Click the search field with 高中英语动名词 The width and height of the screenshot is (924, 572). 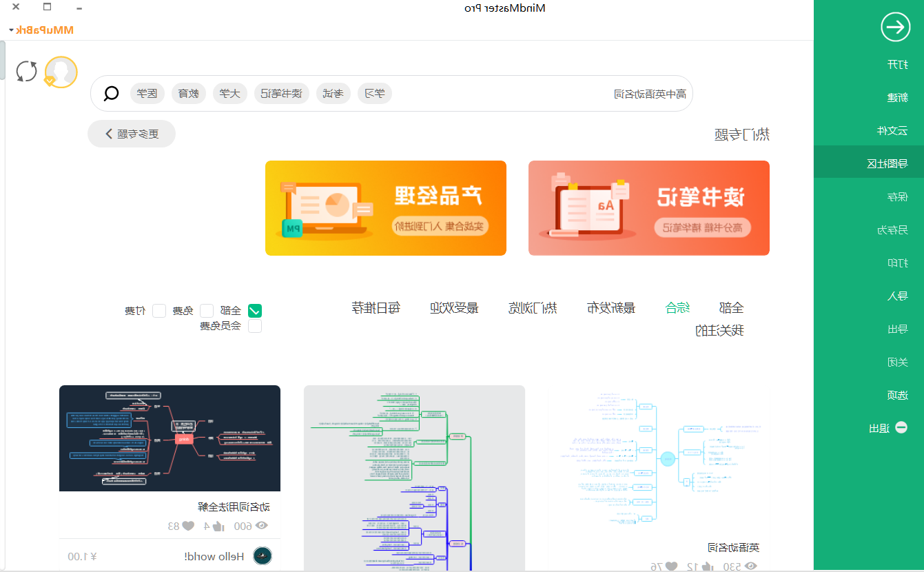click(x=391, y=93)
